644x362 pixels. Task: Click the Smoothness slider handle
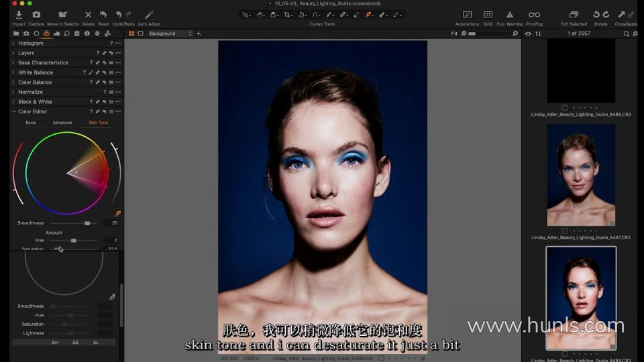coord(87,223)
